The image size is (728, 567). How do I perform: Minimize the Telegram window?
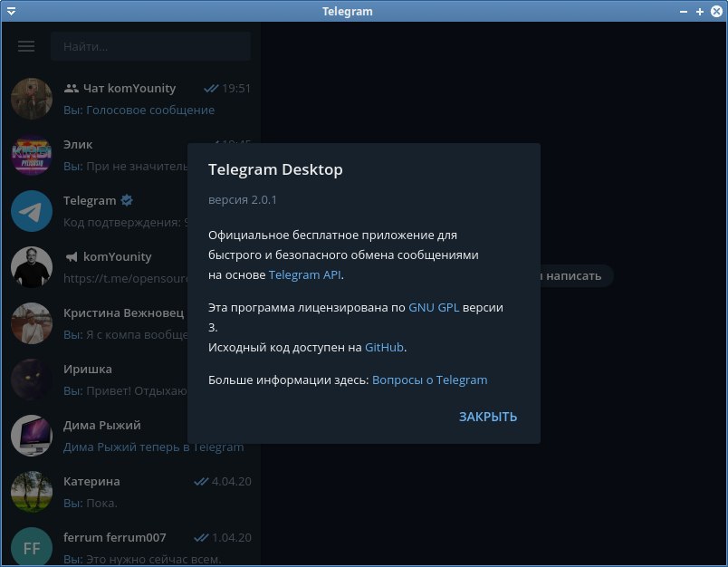pos(684,12)
